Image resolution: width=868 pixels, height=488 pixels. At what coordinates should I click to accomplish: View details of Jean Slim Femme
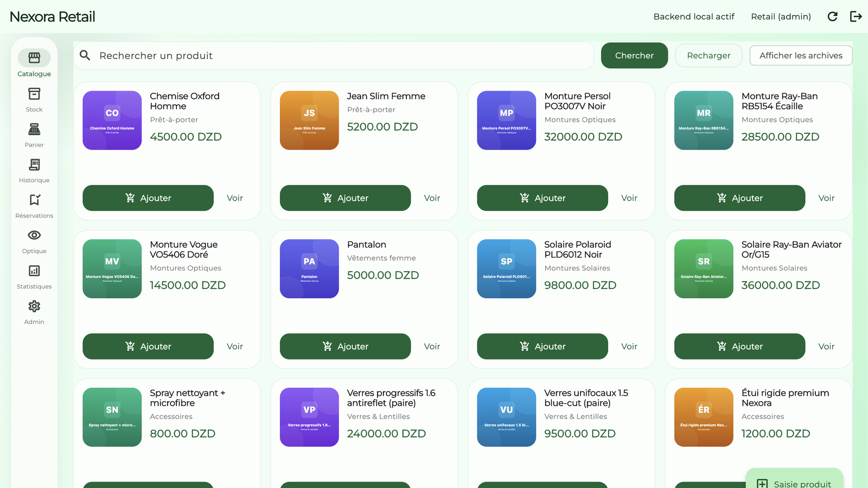click(432, 198)
